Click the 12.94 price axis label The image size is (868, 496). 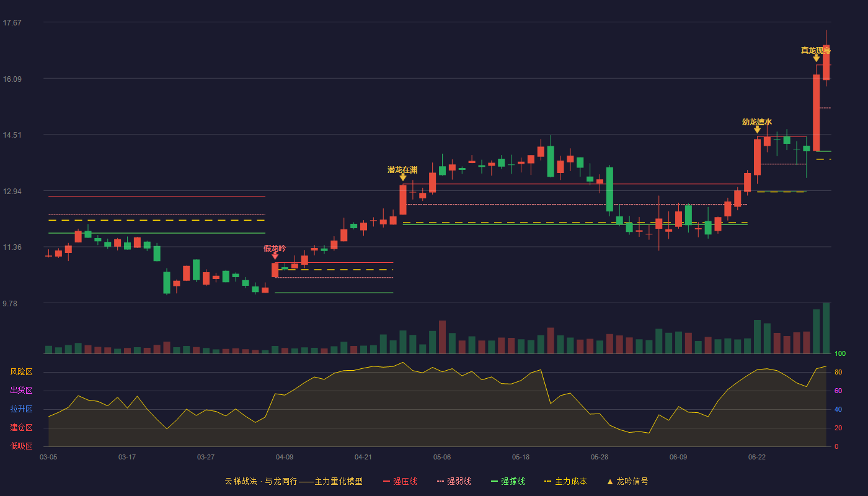click(x=12, y=191)
